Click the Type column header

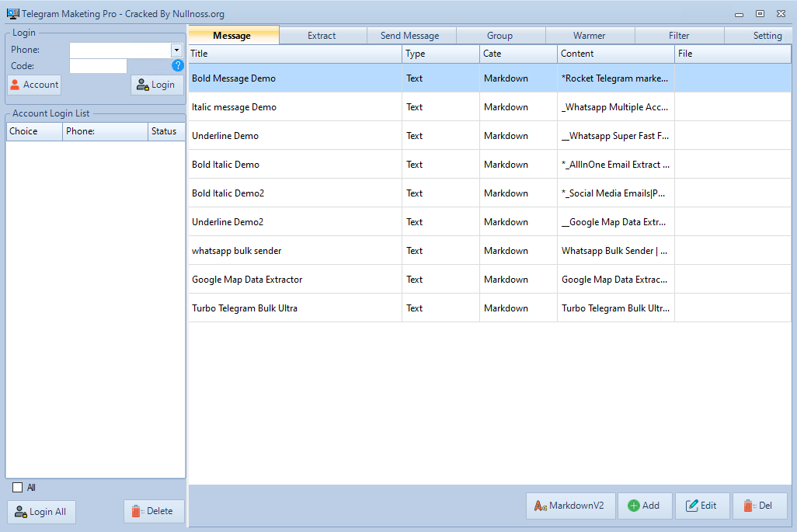440,54
